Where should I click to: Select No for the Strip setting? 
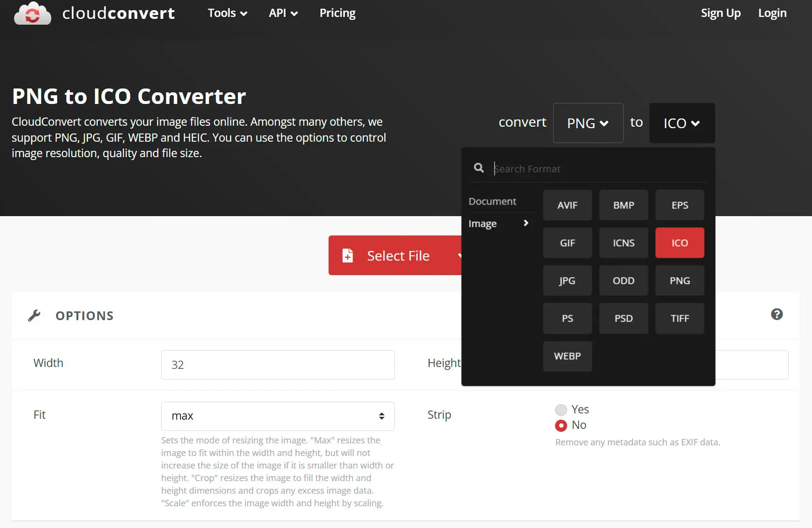click(x=560, y=425)
